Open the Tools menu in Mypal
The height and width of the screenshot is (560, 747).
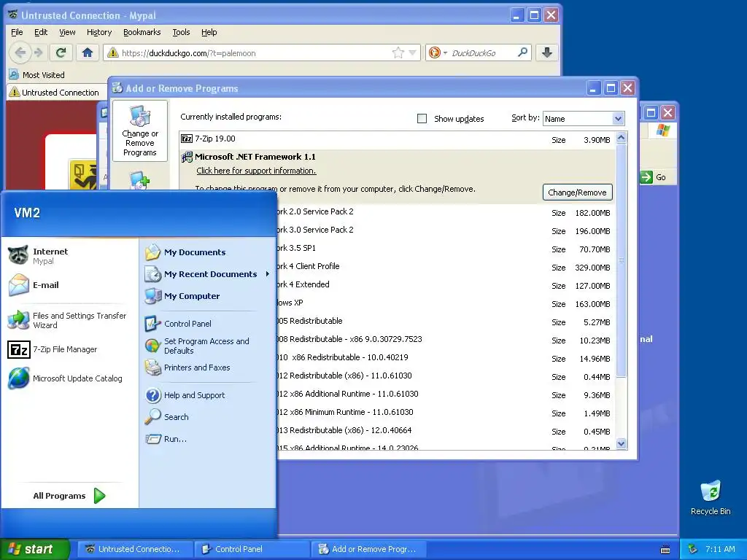point(181,32)
